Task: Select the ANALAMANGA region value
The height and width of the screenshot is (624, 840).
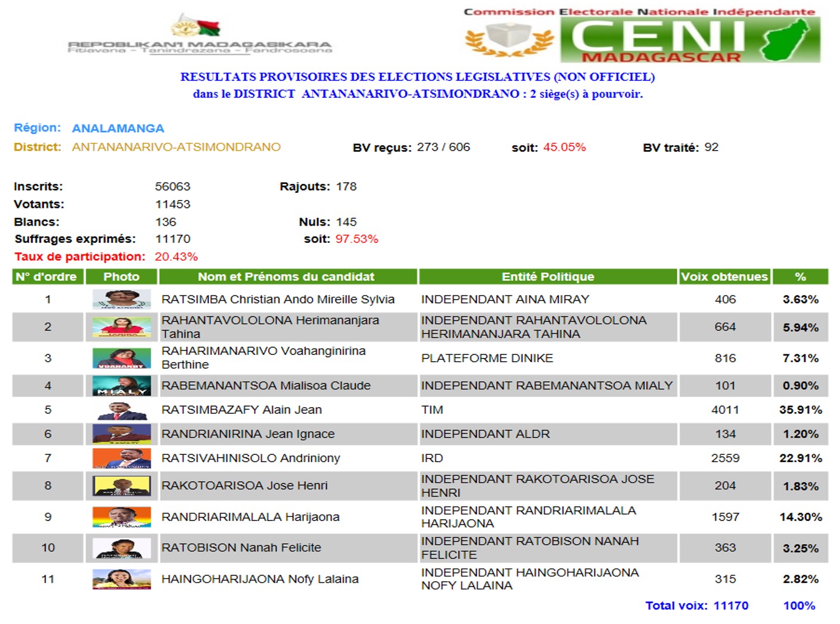Action: [118, 129]
